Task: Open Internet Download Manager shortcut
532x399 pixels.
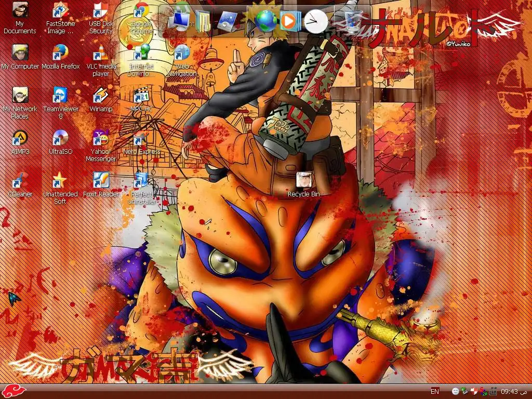Action: point(141,60)
